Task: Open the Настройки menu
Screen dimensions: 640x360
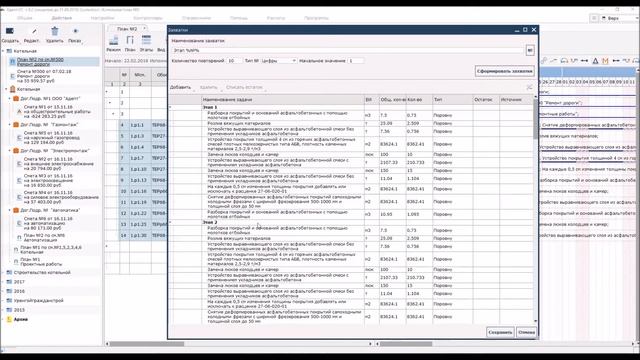Action: point(102,18)
